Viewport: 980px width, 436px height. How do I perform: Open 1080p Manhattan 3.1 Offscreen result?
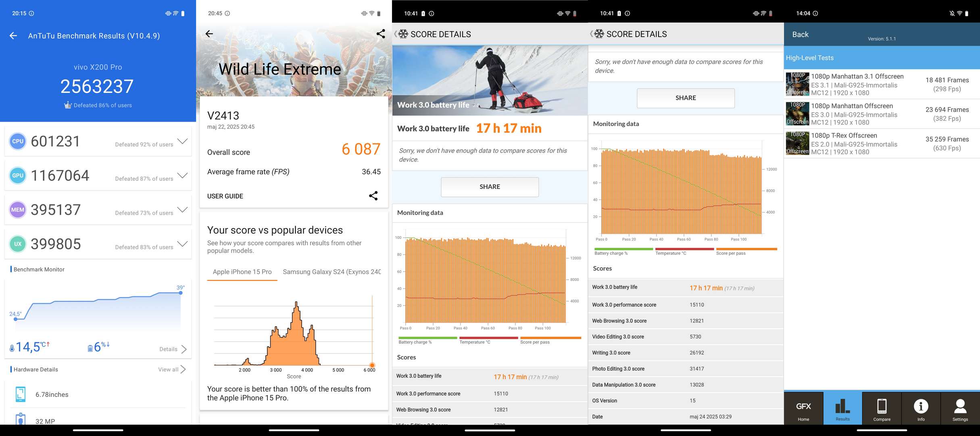coord(882,84)
